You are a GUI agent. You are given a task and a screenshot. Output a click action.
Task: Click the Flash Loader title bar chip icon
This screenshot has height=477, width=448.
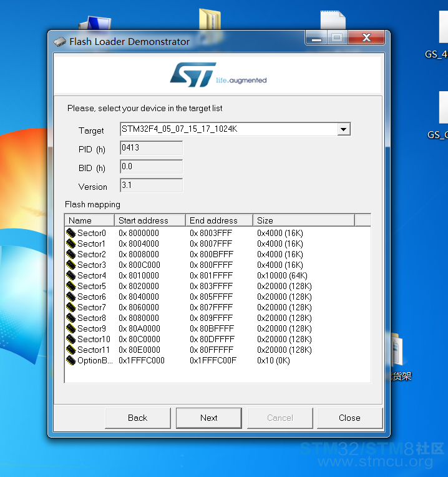point(60,42)
